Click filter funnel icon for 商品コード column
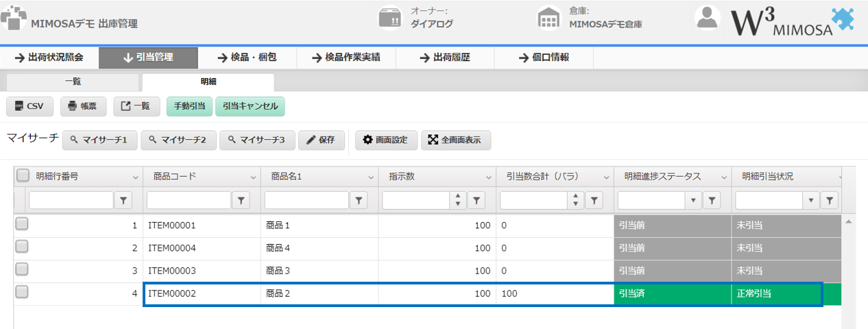The image size is (868, 329). (x=241, y=200)
